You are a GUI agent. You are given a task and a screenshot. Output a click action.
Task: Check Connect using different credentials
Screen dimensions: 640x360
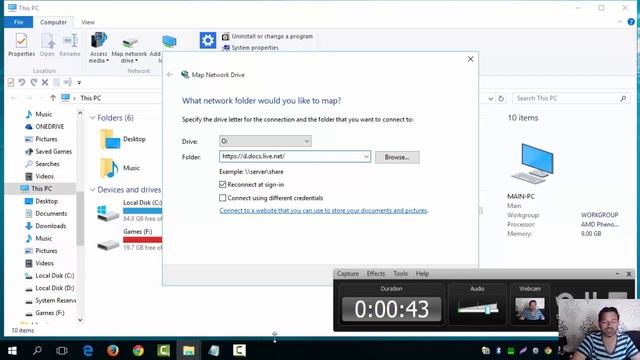tap(222, 198)
